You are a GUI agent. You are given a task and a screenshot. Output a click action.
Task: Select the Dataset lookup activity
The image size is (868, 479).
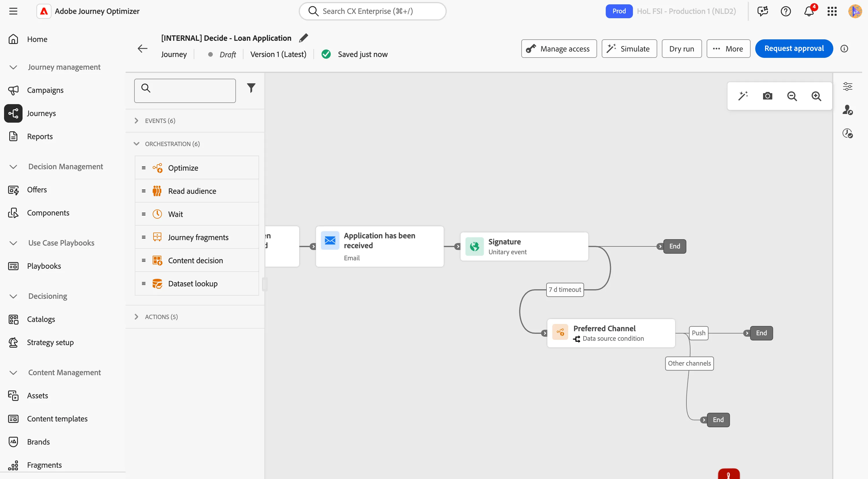(x=197, y=283)
